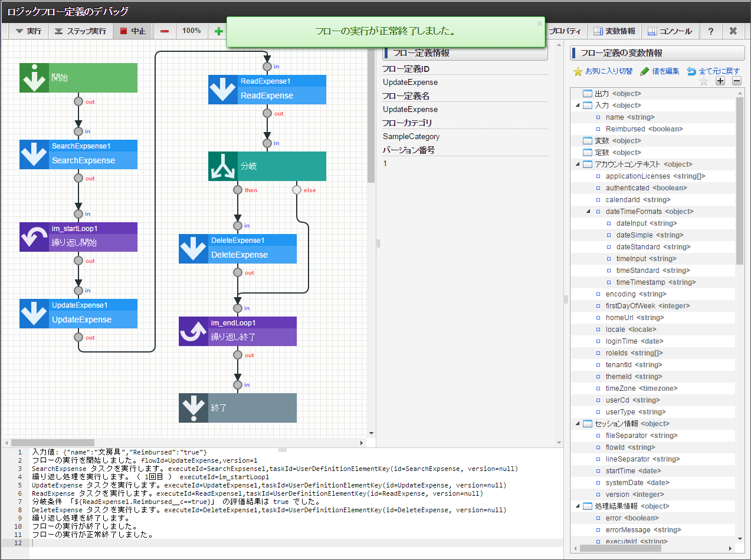The height and width of the screenshot is (560, 751).
Task: Select the authenticated <boolean> row
Action: click(x=653, y=188)
